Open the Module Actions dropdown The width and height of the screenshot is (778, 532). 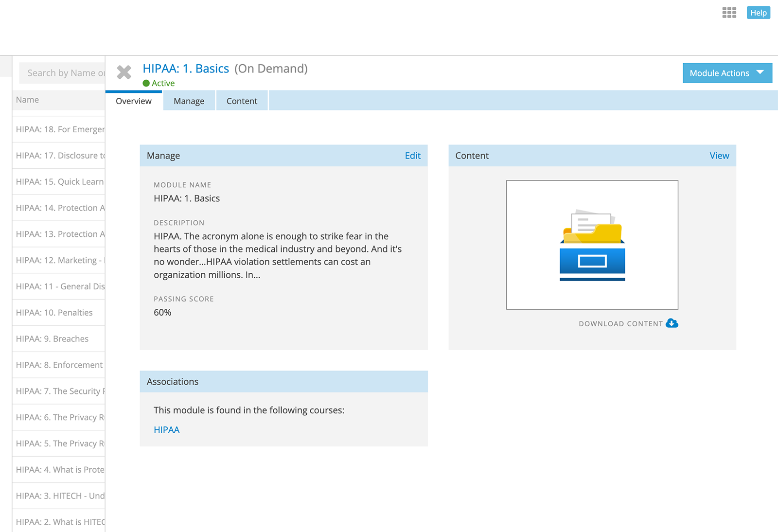tap(727, 73)
